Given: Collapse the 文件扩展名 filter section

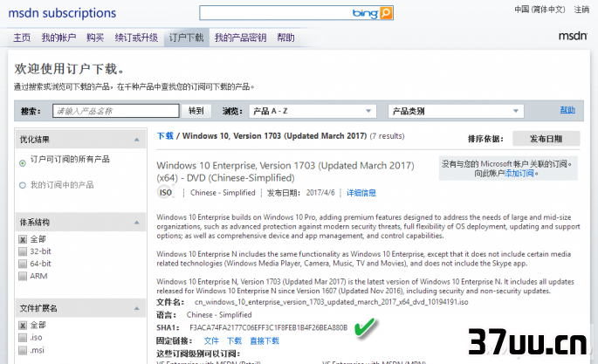Looking at the screenshot, I should tap(137, 308).
